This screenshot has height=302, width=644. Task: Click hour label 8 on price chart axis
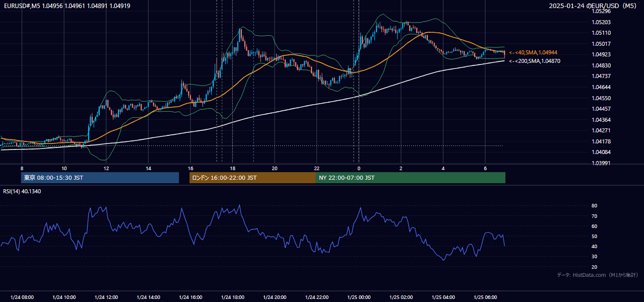click(22, 168)
